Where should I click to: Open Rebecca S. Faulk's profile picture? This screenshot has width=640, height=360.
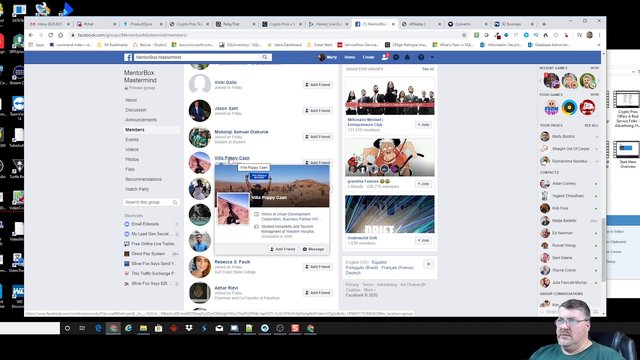click(x=200, y=267)
